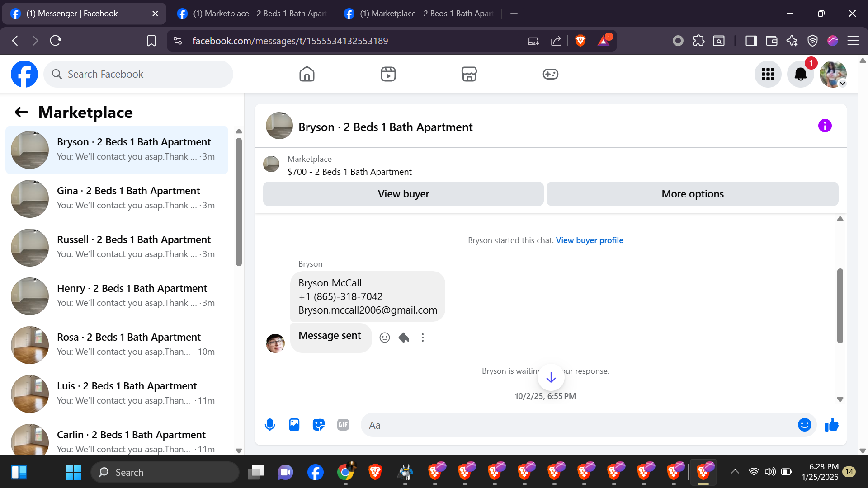React to the 'Message sent' bubble
The image size is (868, 488).
(x=385, y=338)
